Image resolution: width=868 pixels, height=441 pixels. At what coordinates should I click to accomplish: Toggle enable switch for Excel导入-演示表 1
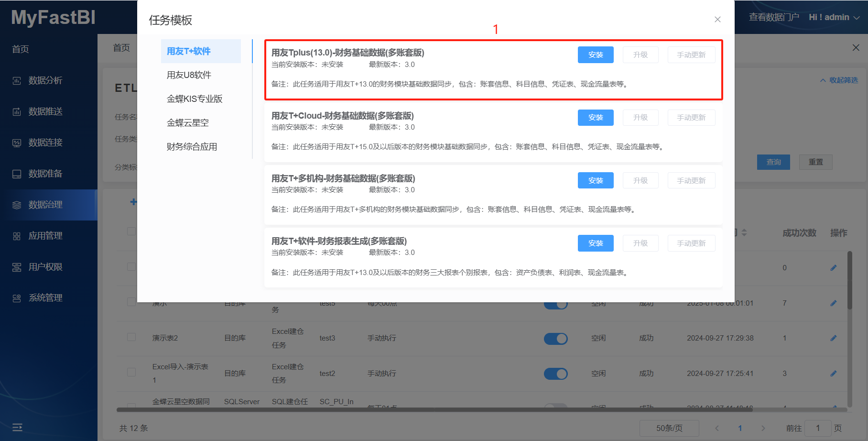556,374
